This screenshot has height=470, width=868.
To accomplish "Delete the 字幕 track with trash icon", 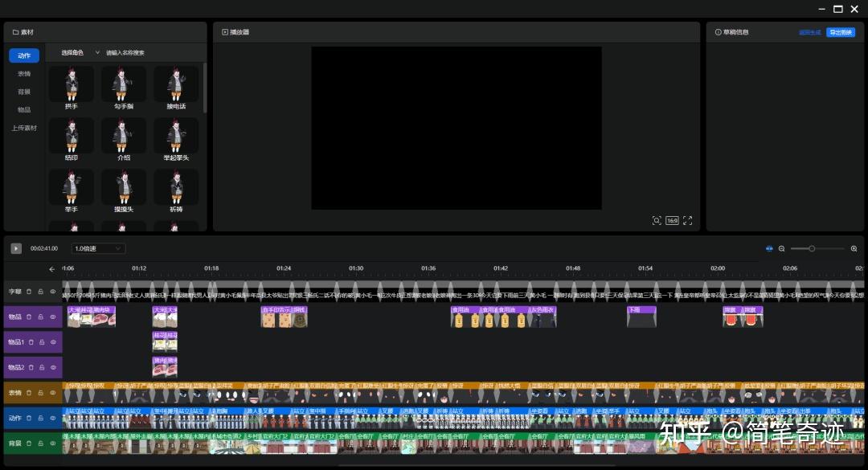I will pyautogui.click(x=29, y=292).
